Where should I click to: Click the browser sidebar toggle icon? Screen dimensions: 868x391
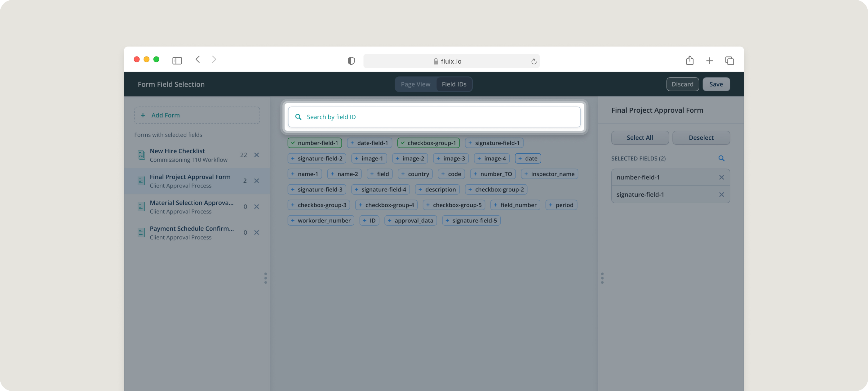click(x=177, y=61)
